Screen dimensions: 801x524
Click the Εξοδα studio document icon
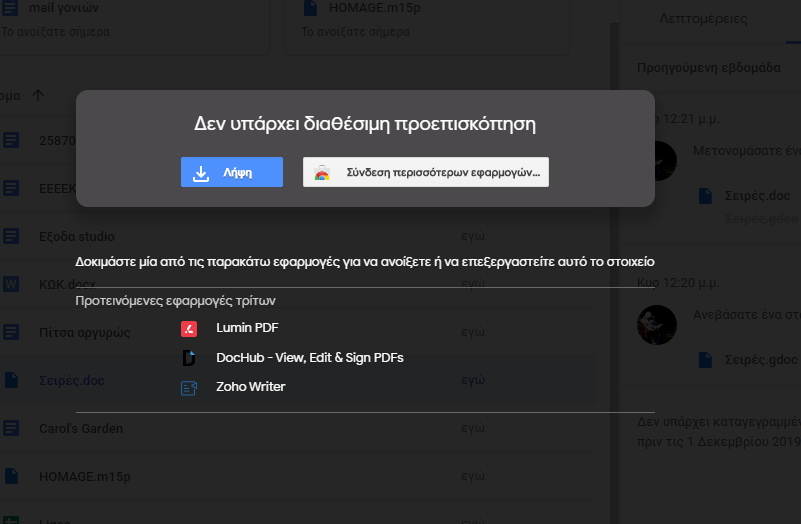(11, 236)
